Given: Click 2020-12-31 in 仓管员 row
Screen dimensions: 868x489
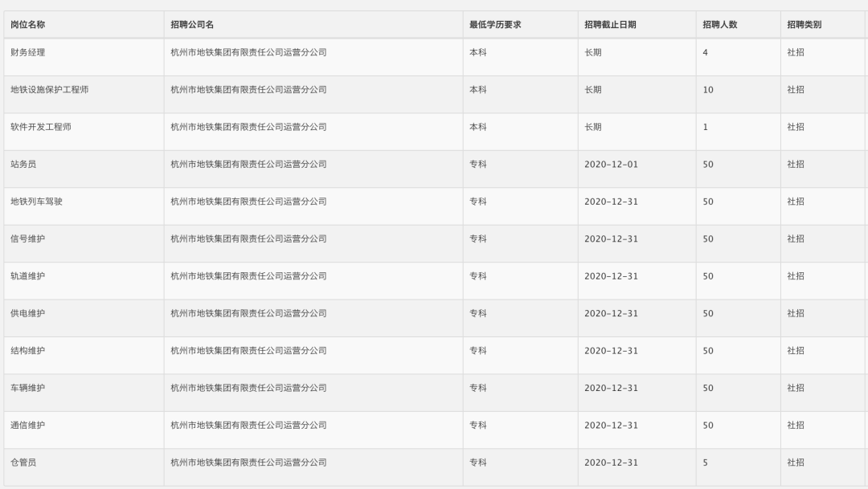Looking at the screenshot, I should point(611,463).
